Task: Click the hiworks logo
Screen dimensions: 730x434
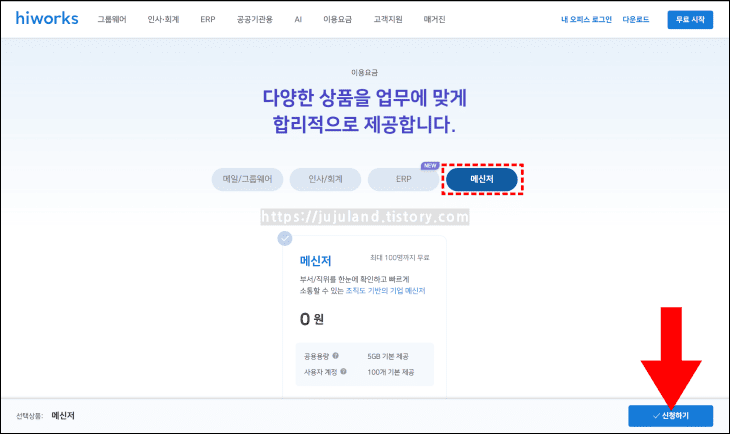Action: [x=47, y=19]
